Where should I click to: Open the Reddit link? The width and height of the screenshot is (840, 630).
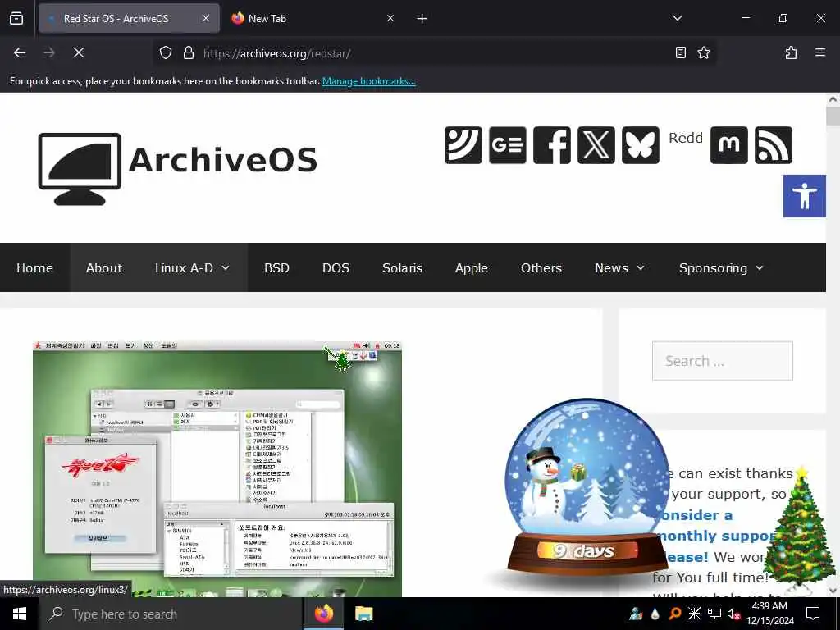[x=686, y=138]
